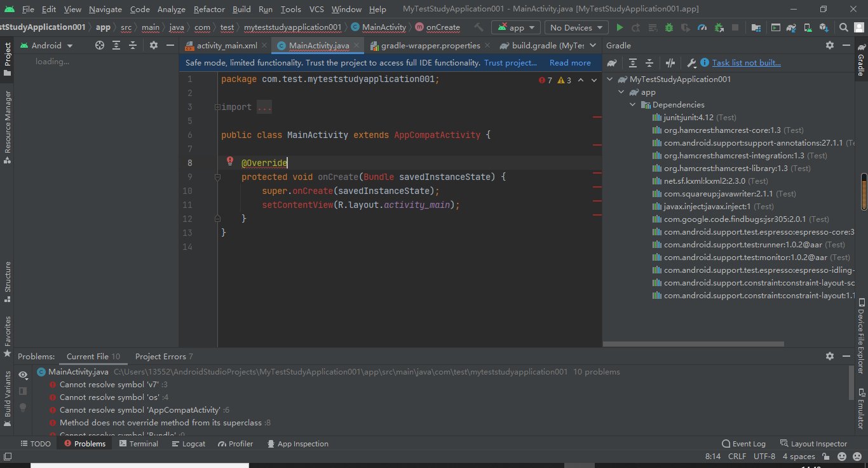Screen dimensions: 868x468
Task: Click the sad face feedback icon
Action: [x=857, y=457]
